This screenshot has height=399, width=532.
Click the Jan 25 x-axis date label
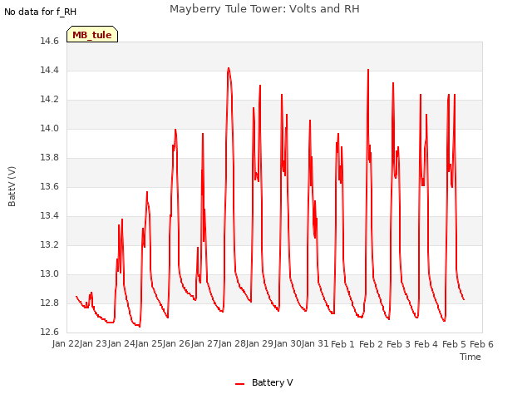149,343
